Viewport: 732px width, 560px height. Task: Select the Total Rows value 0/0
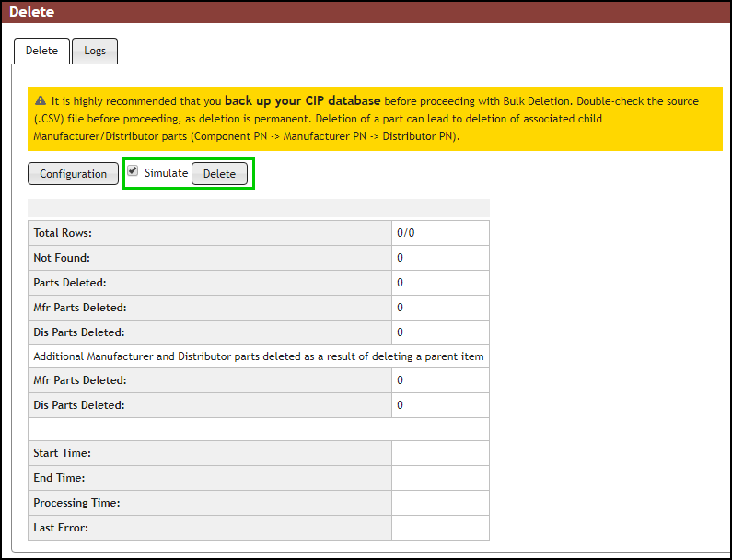pyautogui.click(x=406, y=233)
